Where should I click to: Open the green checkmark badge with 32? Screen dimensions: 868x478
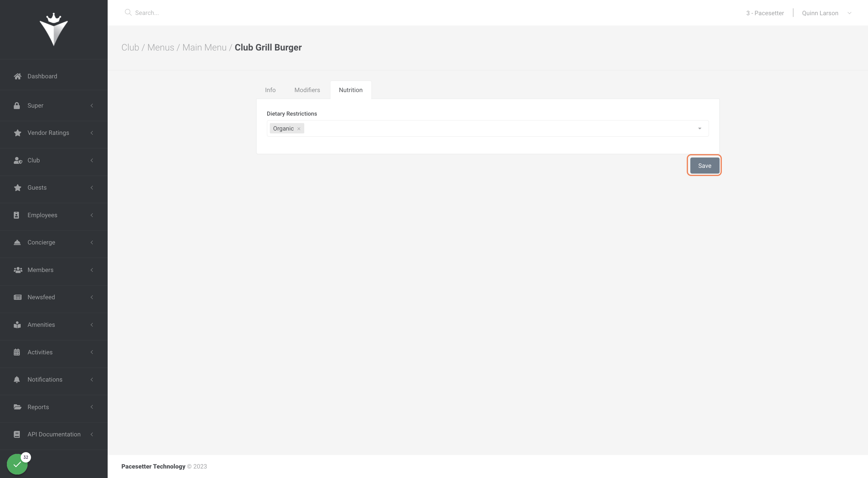[18, 464]
